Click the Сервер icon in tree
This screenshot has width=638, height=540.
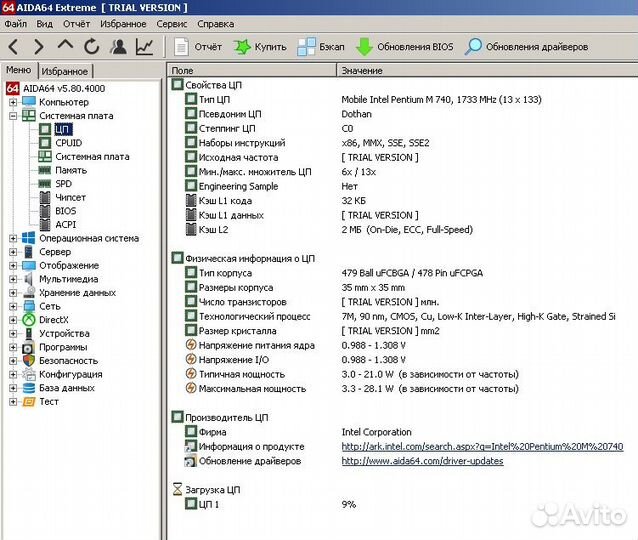[x=28, y=252]
